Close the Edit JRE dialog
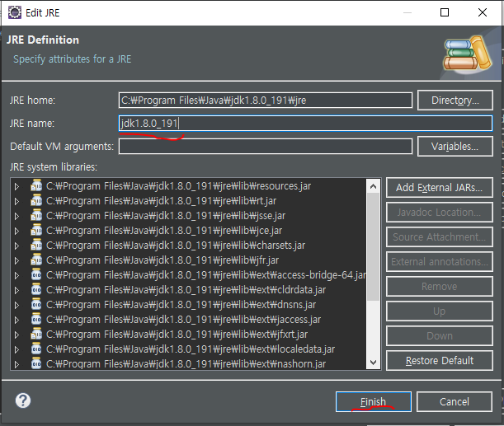This screenshot has width=504, height=426. click(x=483, y=12)
